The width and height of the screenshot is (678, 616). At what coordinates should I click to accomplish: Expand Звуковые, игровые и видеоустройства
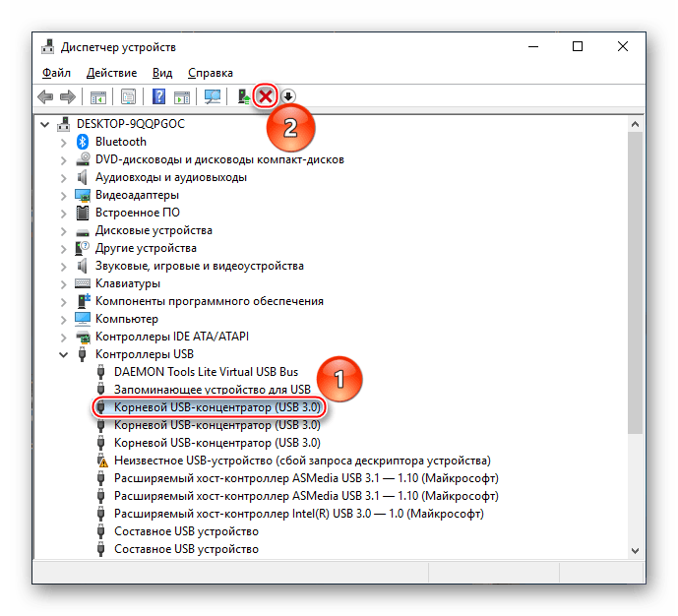[64, 267]
